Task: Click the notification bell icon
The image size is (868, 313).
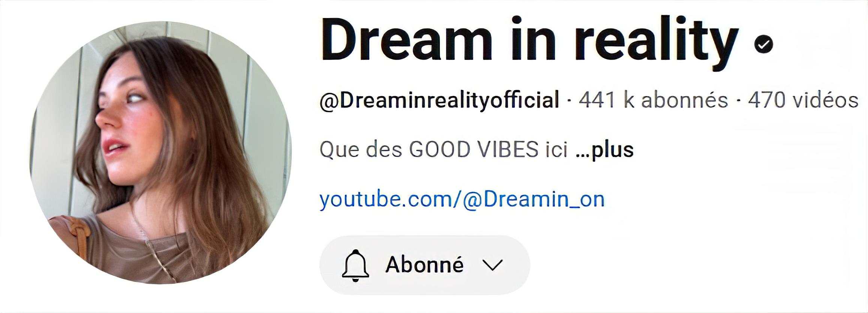Action: click(355, 265)
